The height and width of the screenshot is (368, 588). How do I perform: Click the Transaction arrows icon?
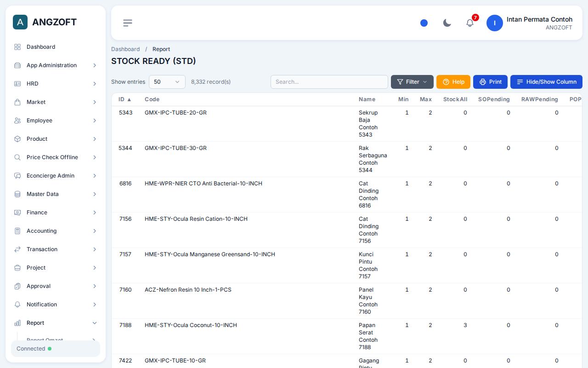[17, 249]
